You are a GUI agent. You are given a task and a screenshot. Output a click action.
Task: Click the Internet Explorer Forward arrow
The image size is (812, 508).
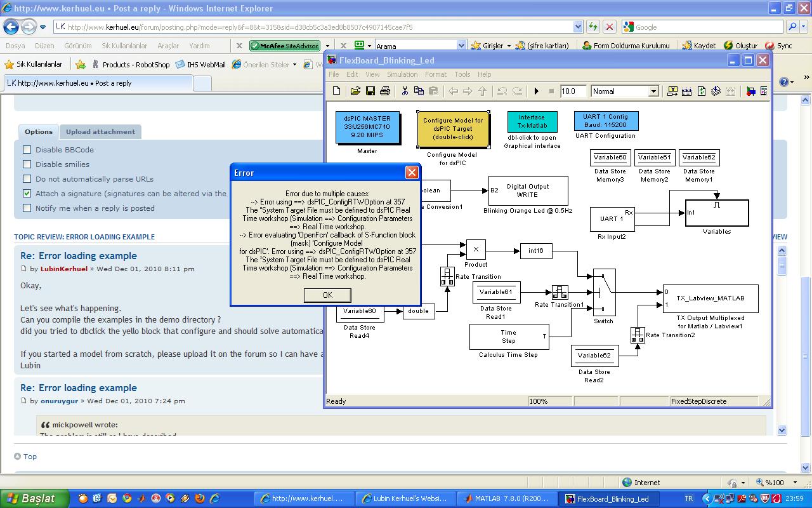click(x=29, y=27)
